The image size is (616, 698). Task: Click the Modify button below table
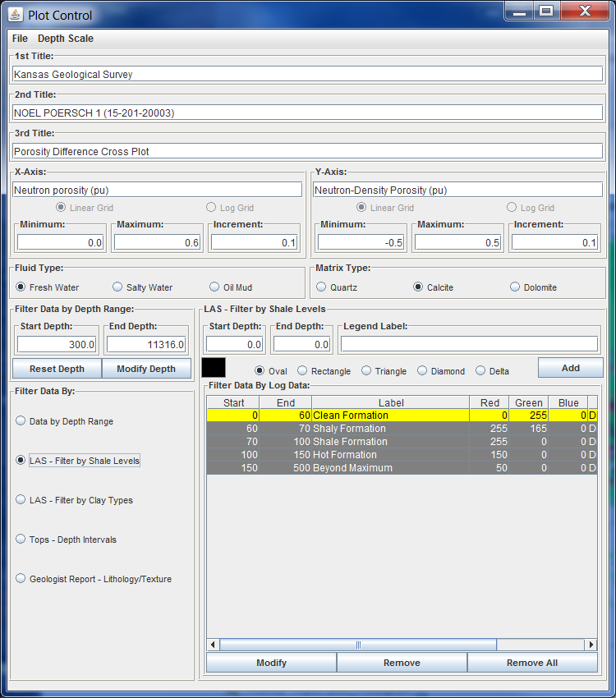tap(272, 663)
